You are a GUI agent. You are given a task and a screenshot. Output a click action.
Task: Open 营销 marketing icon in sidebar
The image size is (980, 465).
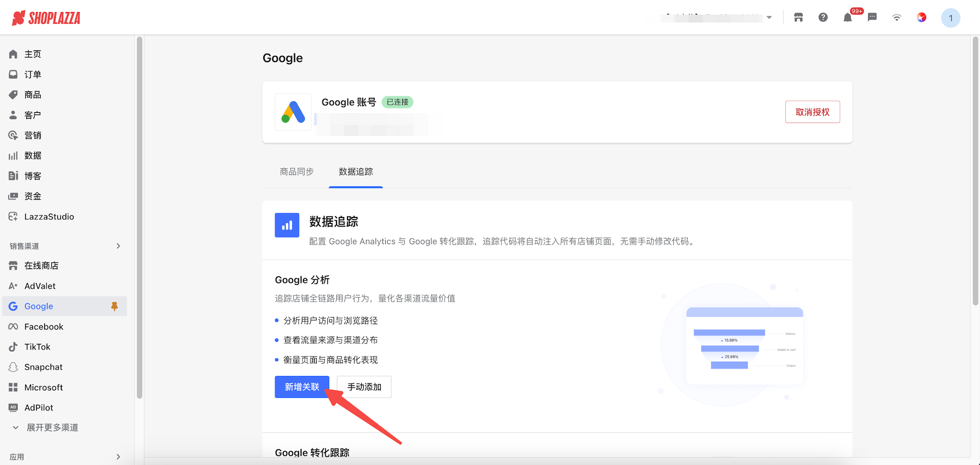pyautogui.click(x=13, y=136)
